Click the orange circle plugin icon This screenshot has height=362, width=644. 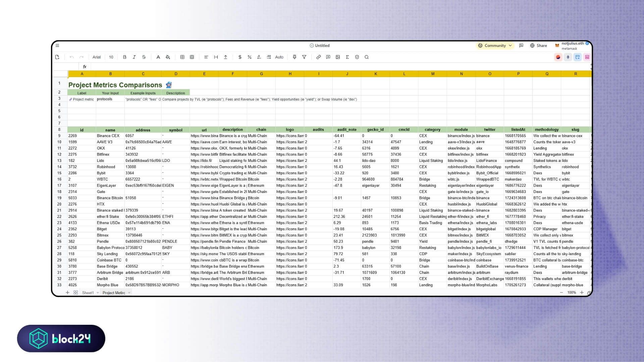click(558, 57)
